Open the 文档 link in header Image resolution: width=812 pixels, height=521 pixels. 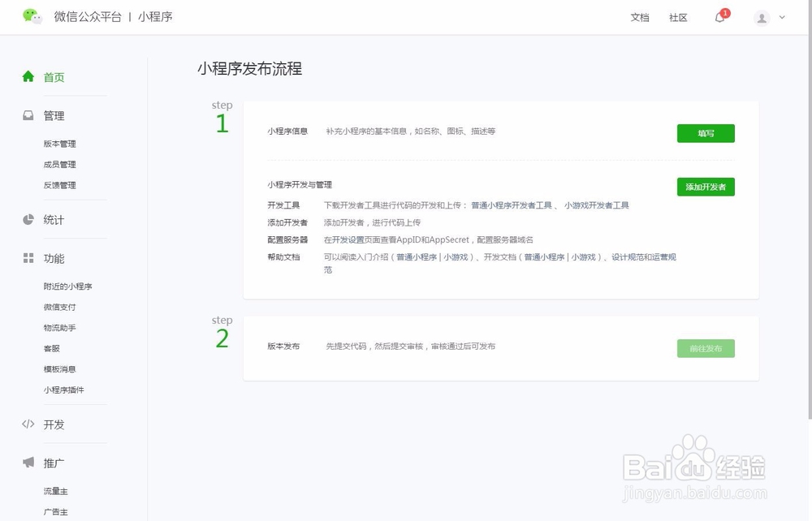click(640, 17)
